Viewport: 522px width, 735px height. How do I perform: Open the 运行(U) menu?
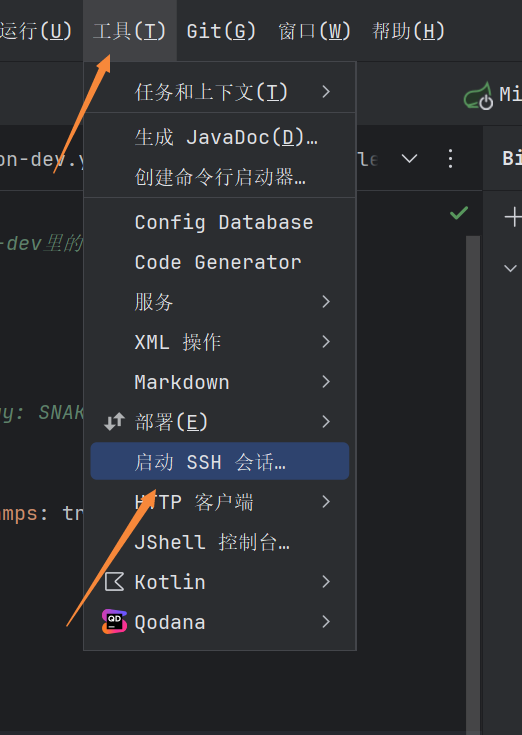36,31
